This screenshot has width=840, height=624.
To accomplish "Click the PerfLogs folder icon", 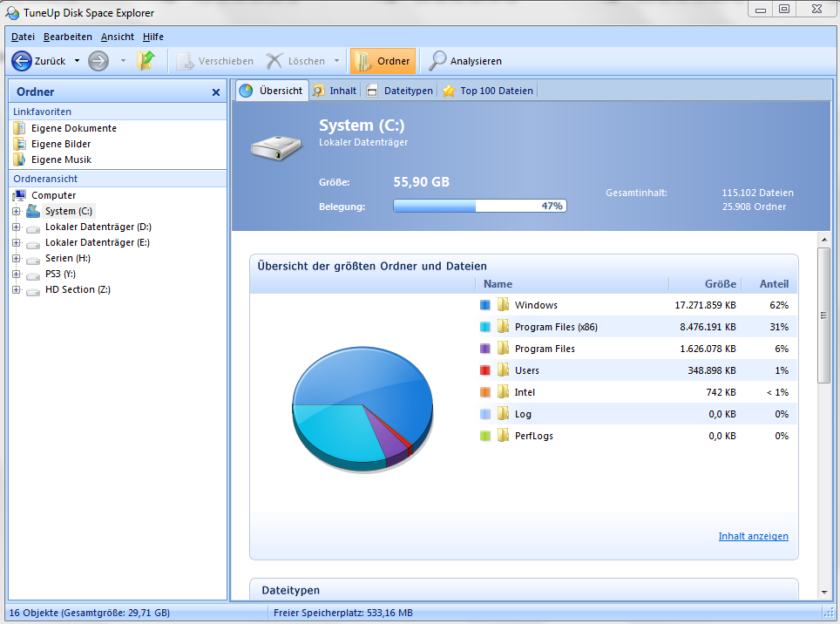I will [x=503, y=436].
